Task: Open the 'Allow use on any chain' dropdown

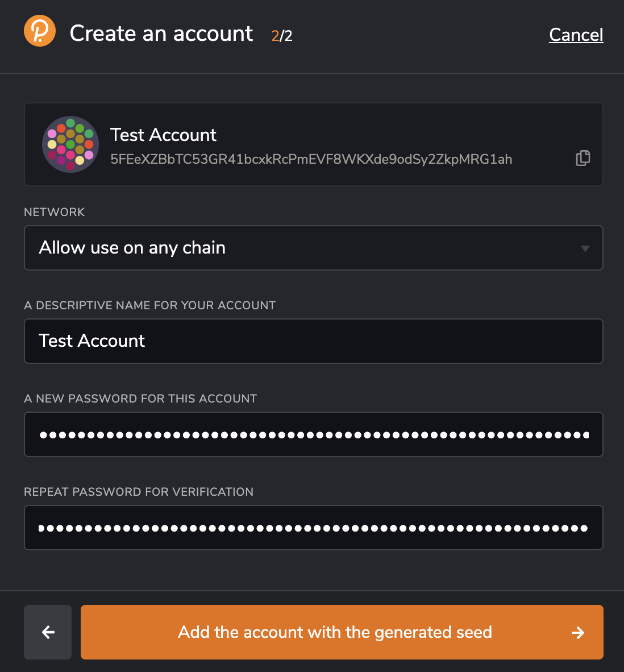Action: click(313, 248)
